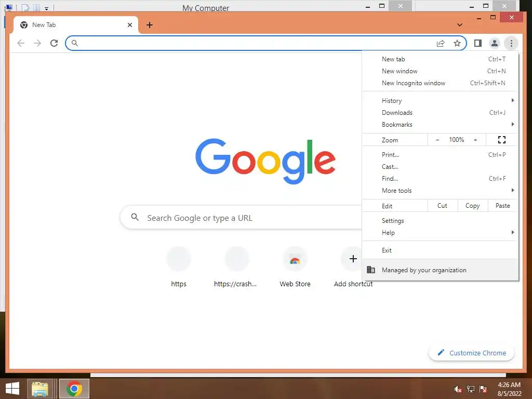Click the New Tab tab title
Viewport: 532px width, 399px height.
point(44,25)
